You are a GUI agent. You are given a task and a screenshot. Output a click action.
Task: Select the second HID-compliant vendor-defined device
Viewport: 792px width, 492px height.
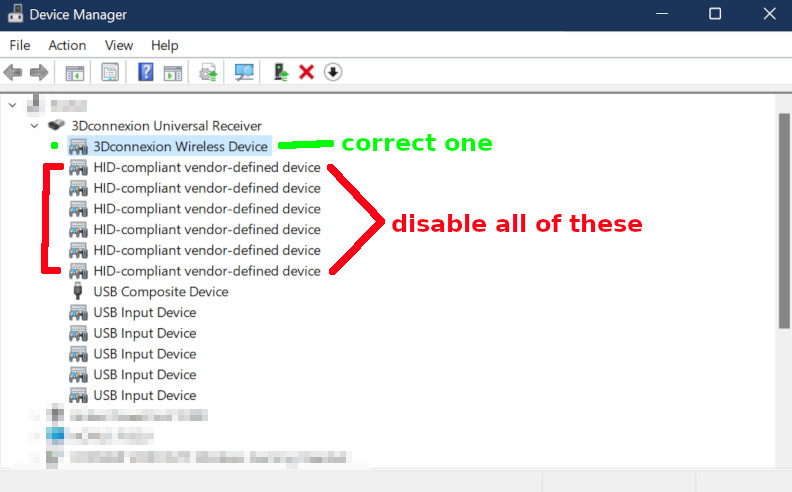(x=207, y=188)
